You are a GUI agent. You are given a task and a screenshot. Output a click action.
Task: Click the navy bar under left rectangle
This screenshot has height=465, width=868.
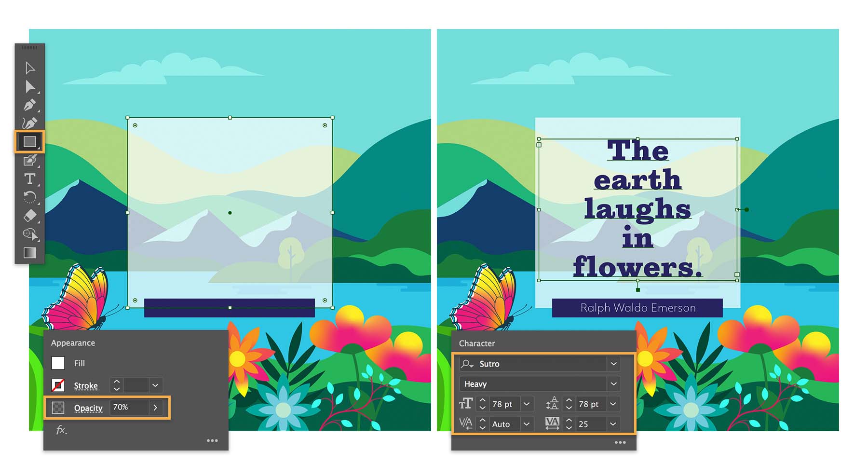[x=230, y=308]
